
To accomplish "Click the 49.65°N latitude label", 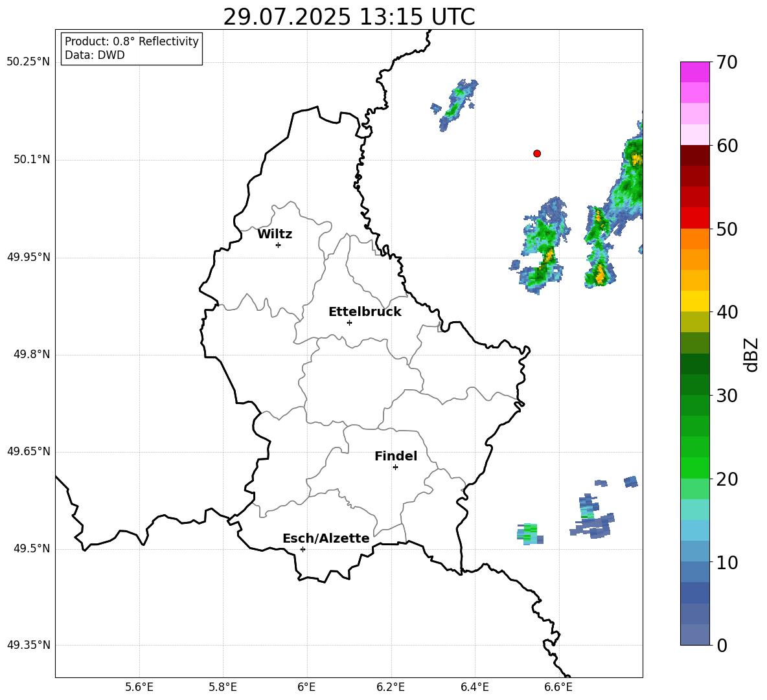I will tap(29, 451).
